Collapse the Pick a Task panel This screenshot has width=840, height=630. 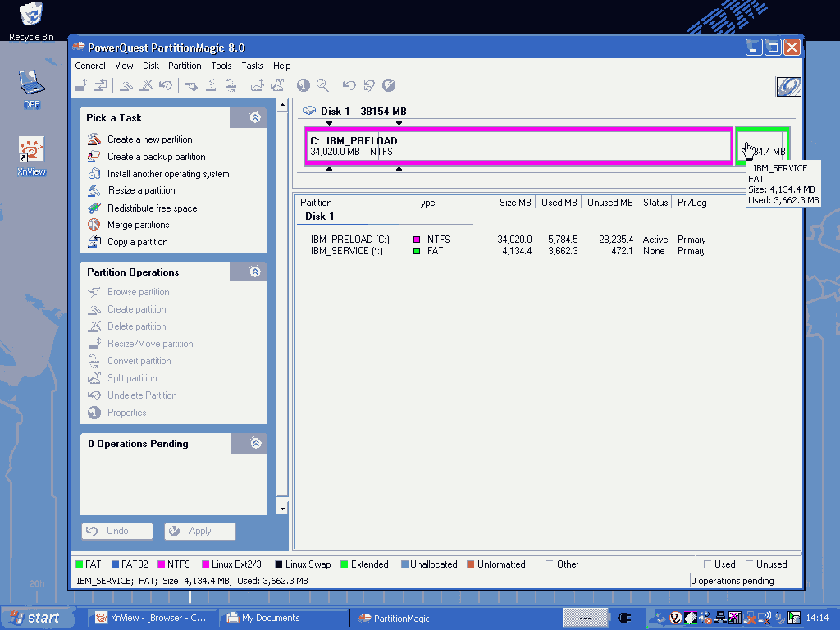pyautogui.click(x=255, y=118)
